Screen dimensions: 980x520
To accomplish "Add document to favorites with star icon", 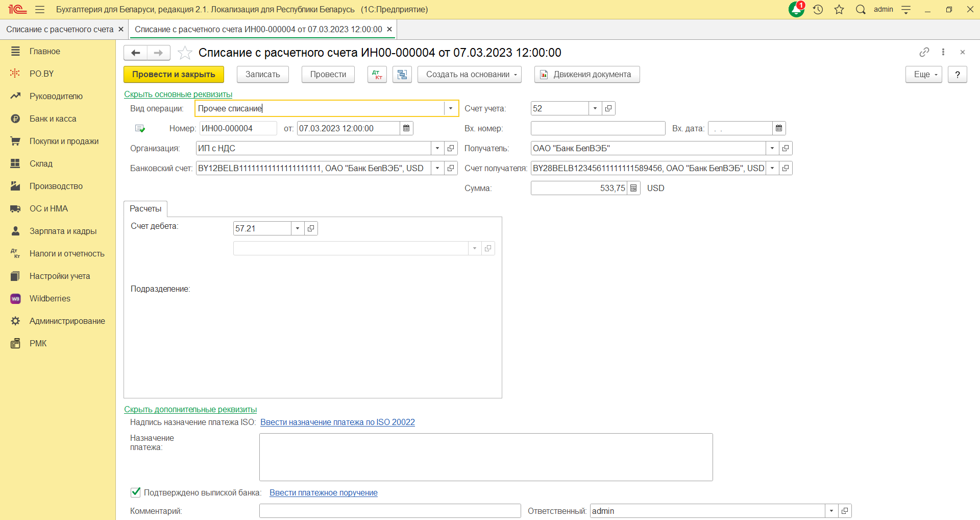I will coord(185,53).
